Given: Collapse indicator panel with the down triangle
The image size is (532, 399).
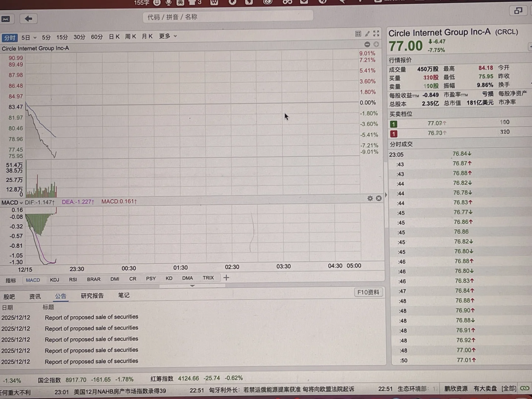Looking at the screenshot, I should coord(192,286).
